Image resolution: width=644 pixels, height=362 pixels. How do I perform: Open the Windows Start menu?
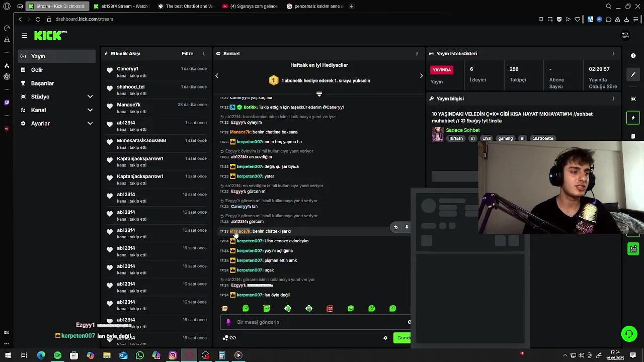point(8,355)
